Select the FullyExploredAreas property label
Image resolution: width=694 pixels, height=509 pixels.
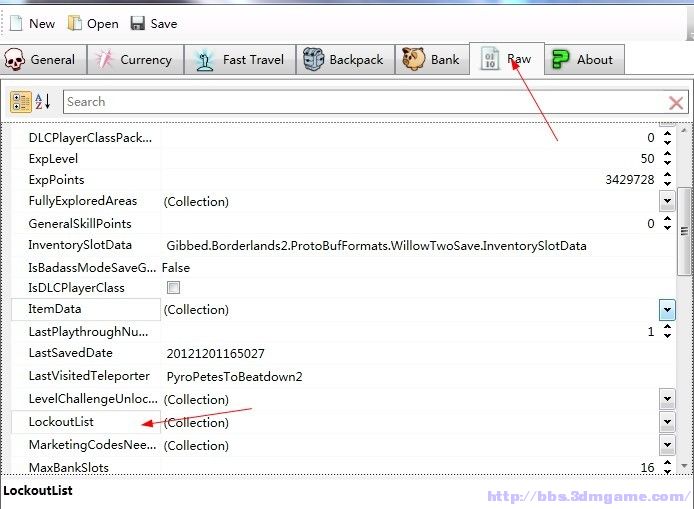[83, 201]
